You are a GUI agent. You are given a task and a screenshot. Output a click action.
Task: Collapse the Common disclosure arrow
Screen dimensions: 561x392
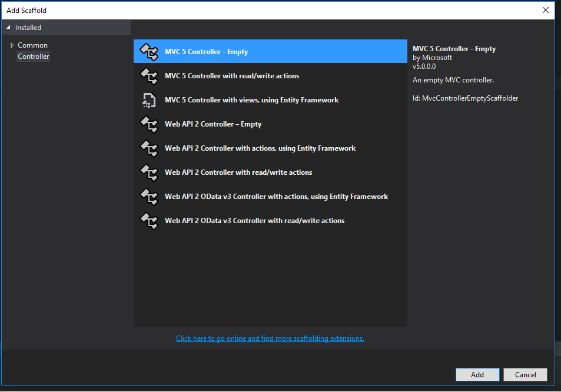pos(12,45)
